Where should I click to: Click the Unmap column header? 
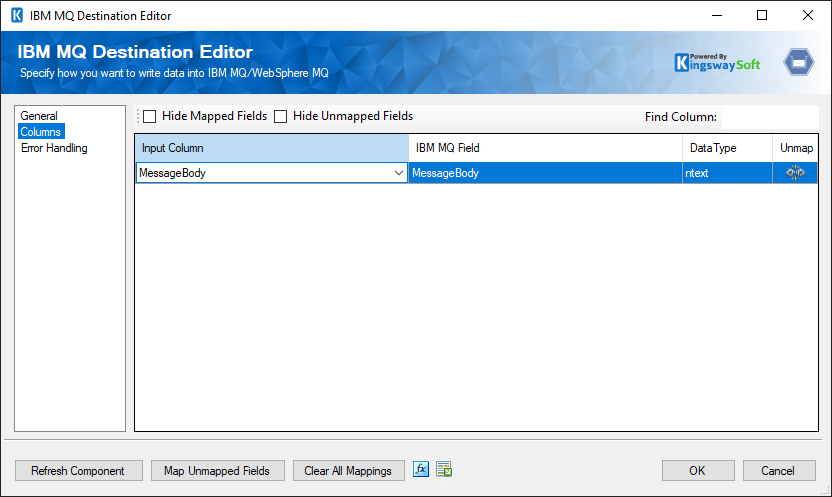coord(795,148)
